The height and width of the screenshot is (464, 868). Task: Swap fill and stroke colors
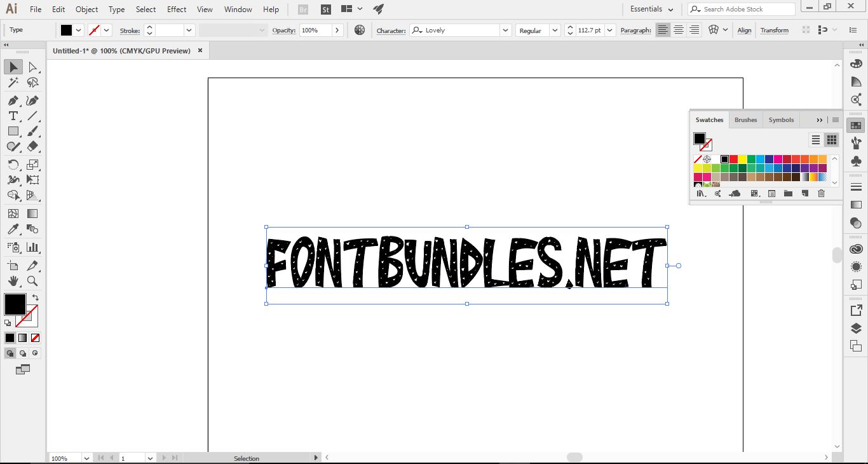pos(35,297)
